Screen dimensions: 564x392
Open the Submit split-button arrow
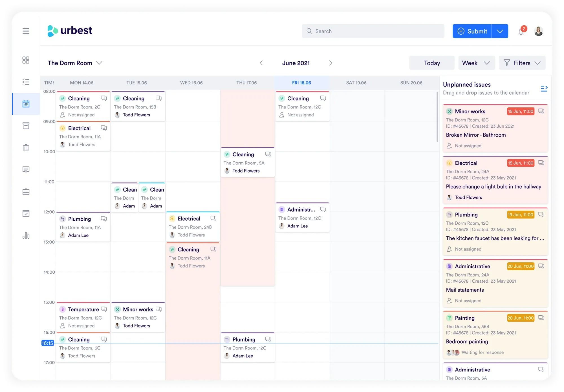500,31
